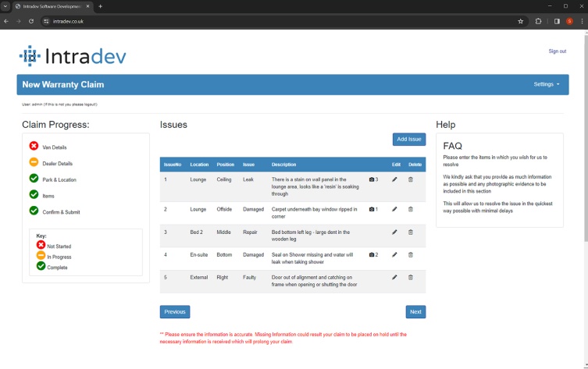Click the Add Issue button
Screen dimensions: 588x369
pos(408,139)
